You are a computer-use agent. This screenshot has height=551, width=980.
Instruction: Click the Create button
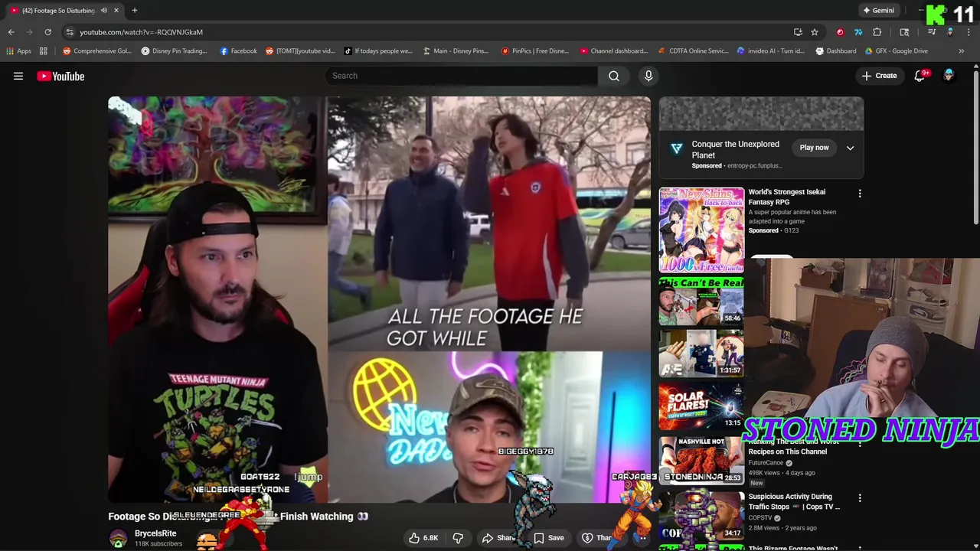[x=879, y=76]
